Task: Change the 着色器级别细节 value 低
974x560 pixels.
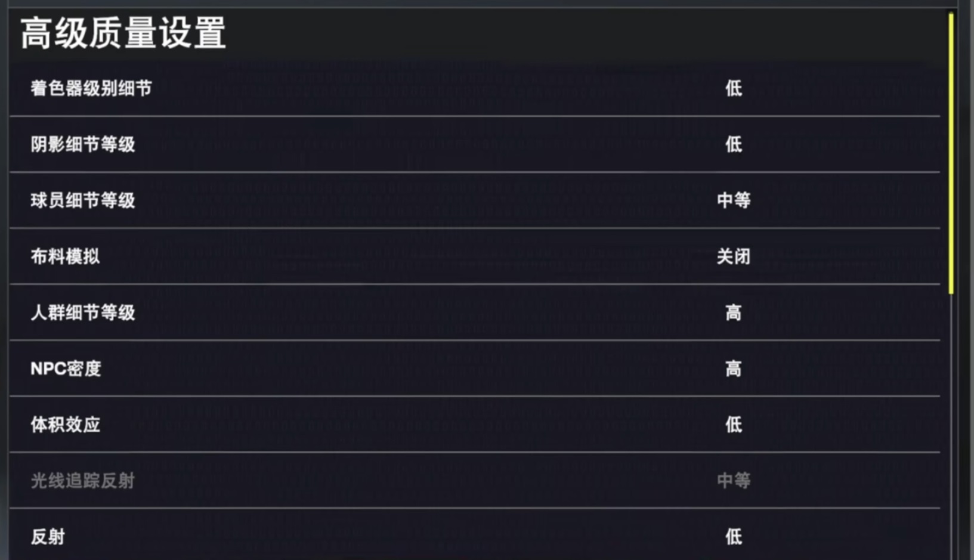Action: tap(733, 88)
